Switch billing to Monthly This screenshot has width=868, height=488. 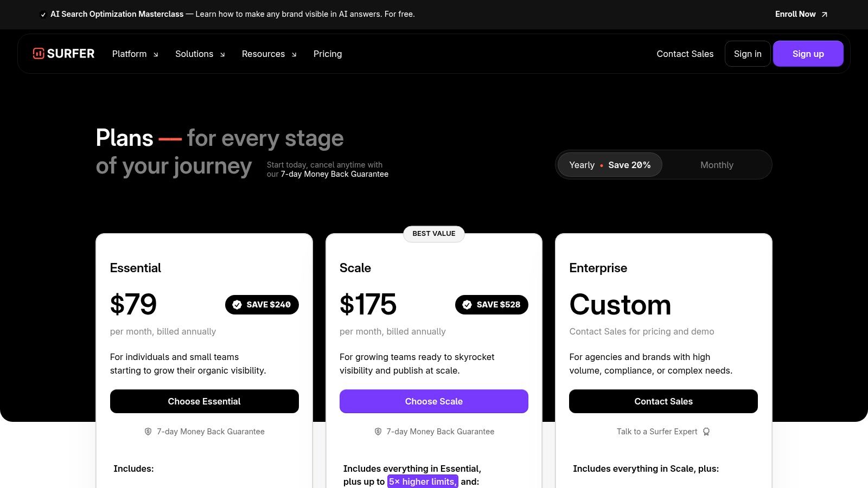(x=717, y=165)
